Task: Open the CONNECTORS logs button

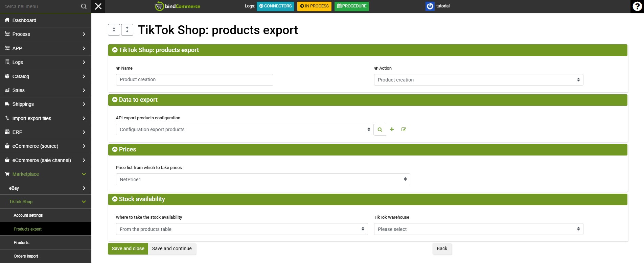Action: 275,6
